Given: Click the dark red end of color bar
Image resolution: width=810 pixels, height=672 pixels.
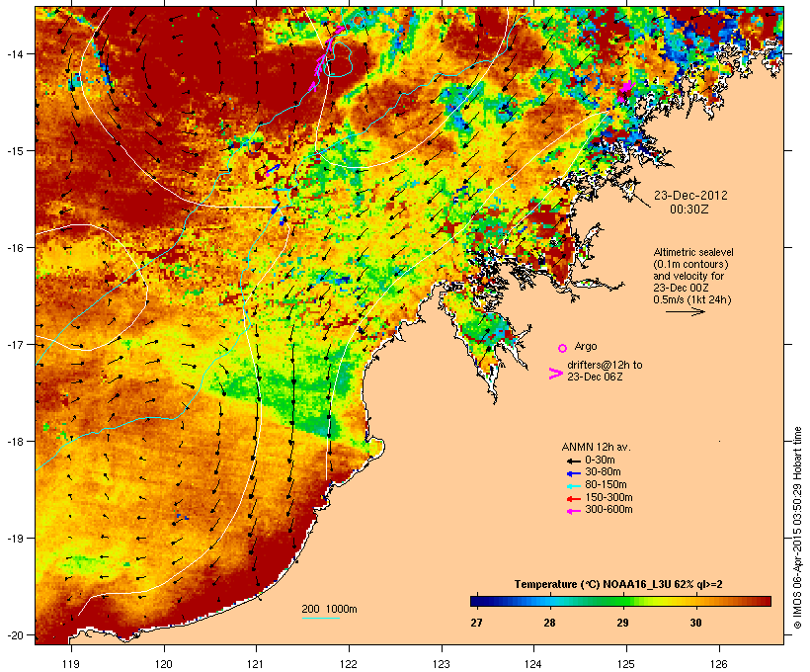Looking at the screenshot, I should (764, 601).
